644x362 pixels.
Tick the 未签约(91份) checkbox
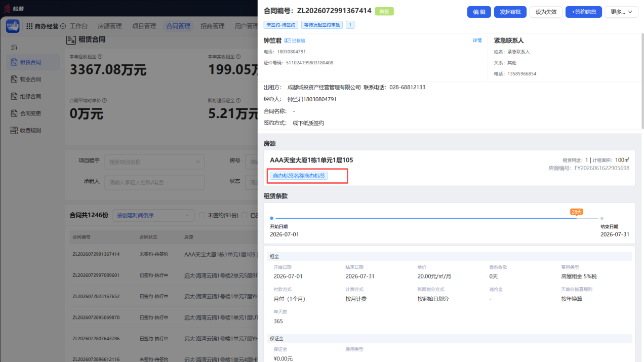point(202,215)
